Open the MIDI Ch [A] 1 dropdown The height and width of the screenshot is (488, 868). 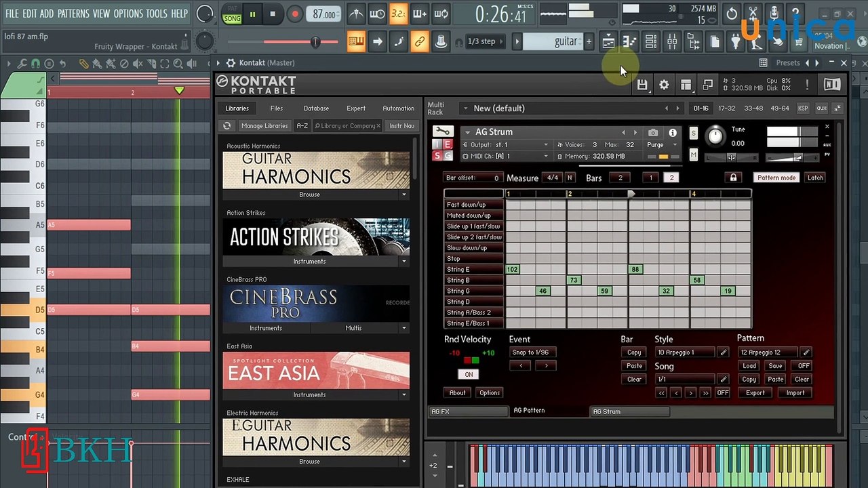pyautogui.click(x=505, y=157)
